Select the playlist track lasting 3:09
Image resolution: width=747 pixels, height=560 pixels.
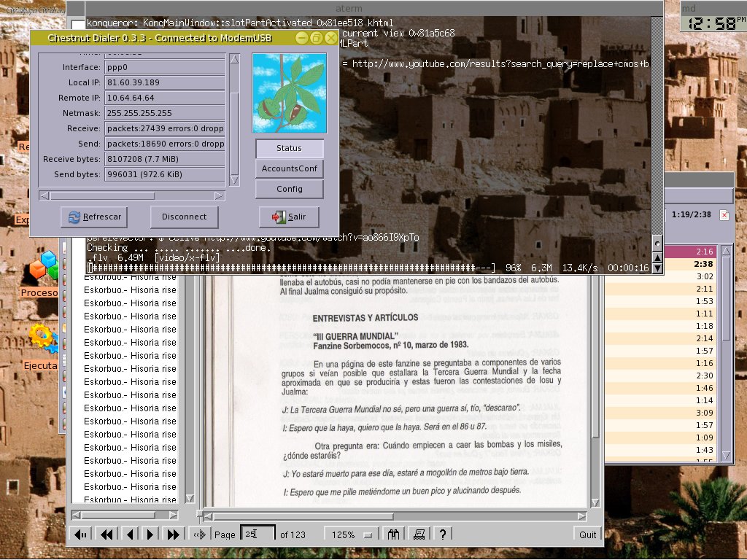661,413
